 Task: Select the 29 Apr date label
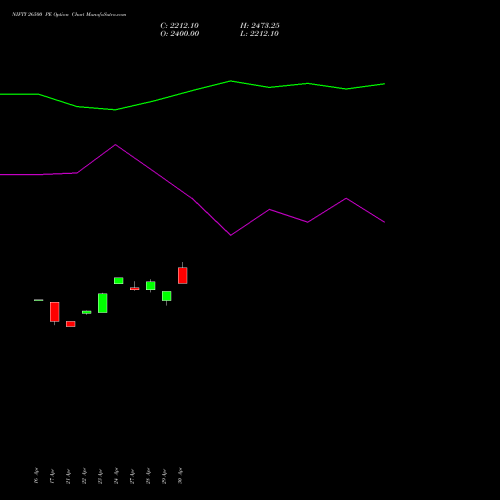click(x=164, y=475)
